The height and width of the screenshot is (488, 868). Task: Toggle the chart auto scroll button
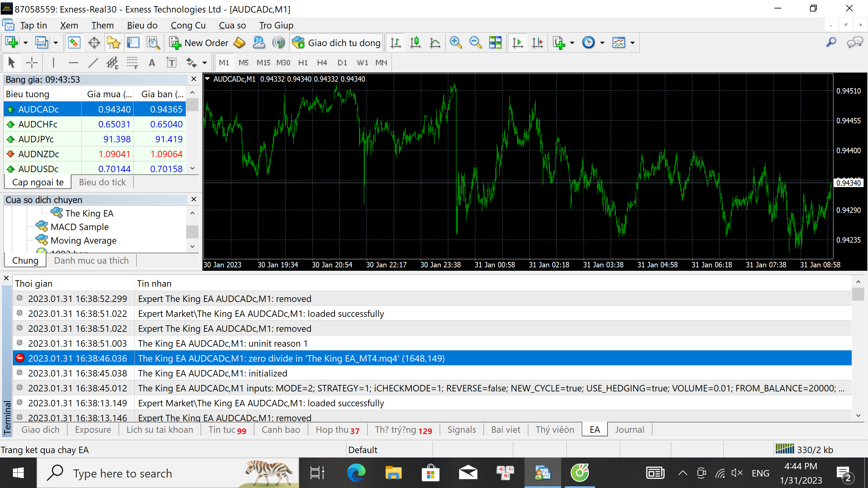click(518, 43)
